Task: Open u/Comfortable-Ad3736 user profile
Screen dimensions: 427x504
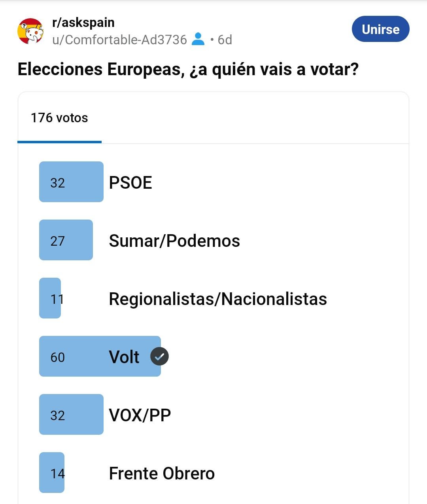Action: (x=119, y=40)
